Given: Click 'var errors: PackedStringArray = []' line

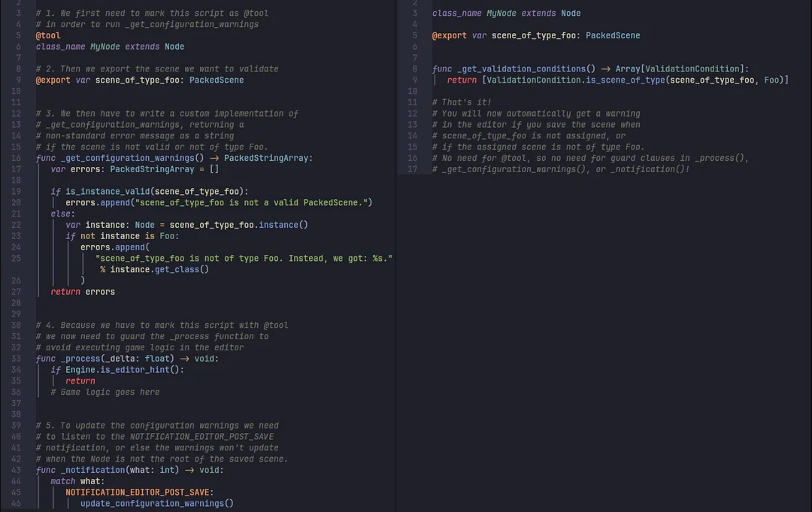Looking at the screenshot, I should click(x=135, y=169).
